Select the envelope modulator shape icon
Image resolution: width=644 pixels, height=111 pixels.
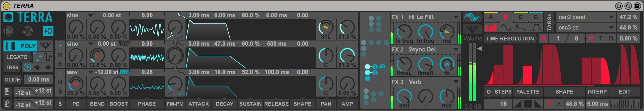520,27
